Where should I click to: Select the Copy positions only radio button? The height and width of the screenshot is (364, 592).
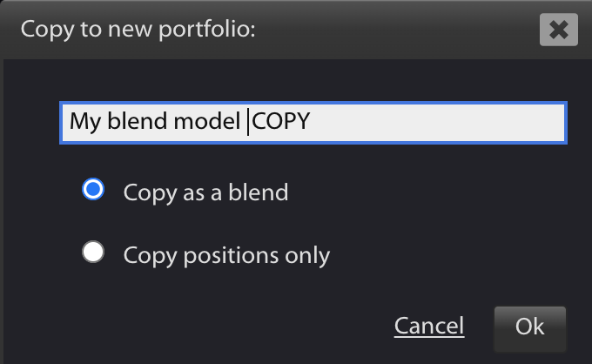(x=93, y=252)
